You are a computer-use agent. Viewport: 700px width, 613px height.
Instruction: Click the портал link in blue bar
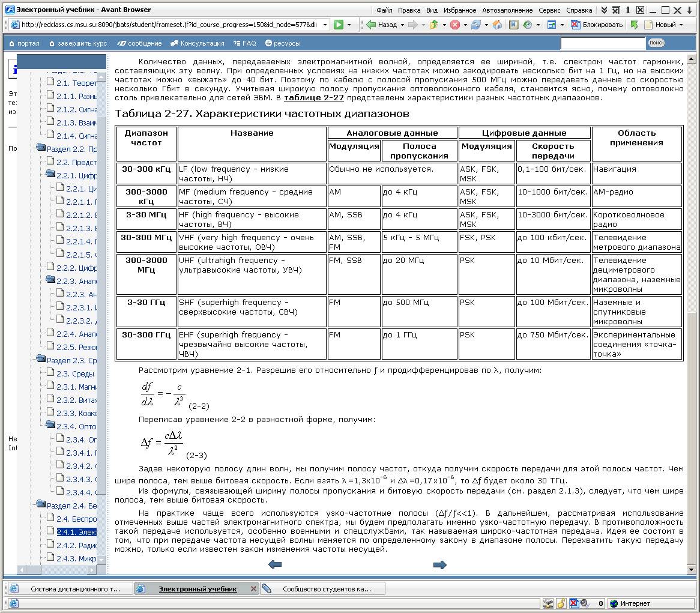pyautogui.click(x=24, y=43)
